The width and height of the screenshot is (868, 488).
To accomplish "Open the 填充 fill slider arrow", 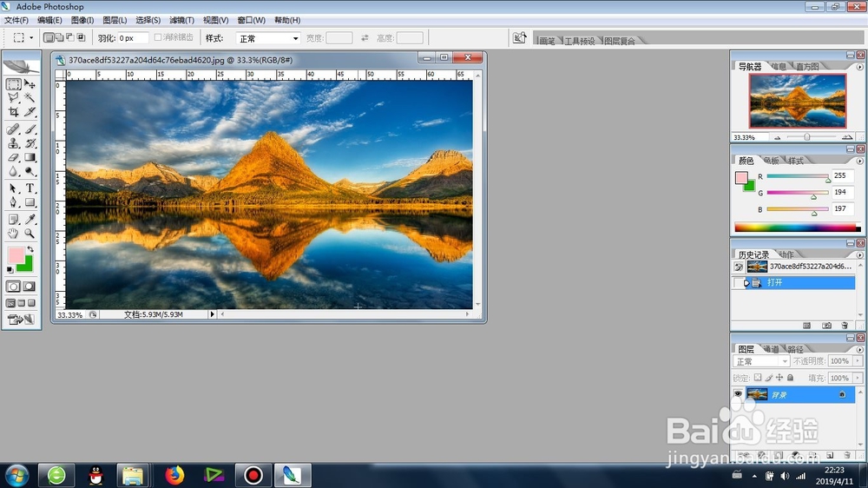I will tap(858, 378).
